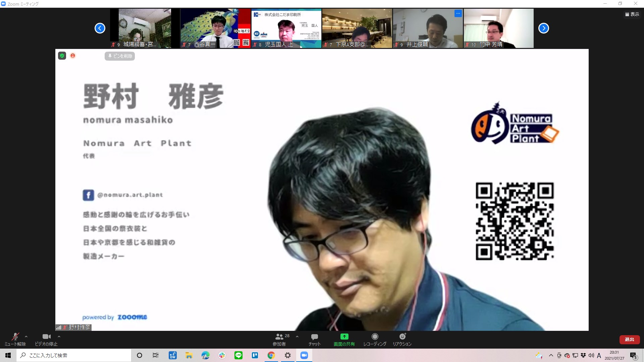644x362 pixels.
Task: Open Task View on taskbar
Action: point(156,355)
